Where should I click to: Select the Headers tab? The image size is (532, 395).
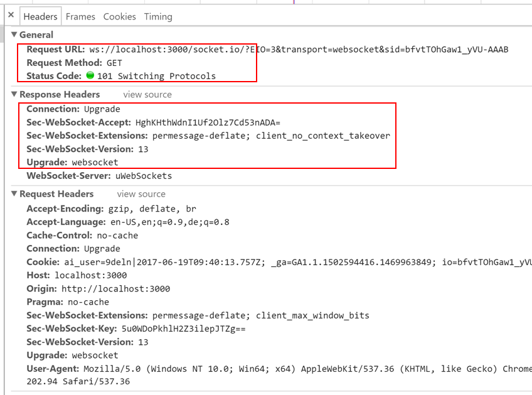(40, 17)
